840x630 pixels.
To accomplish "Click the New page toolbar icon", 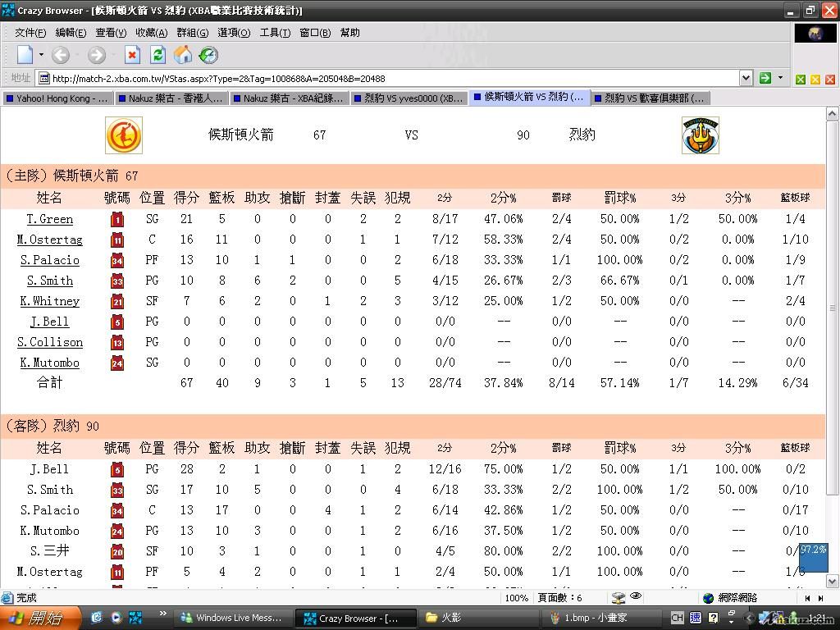I will [25, 55].
